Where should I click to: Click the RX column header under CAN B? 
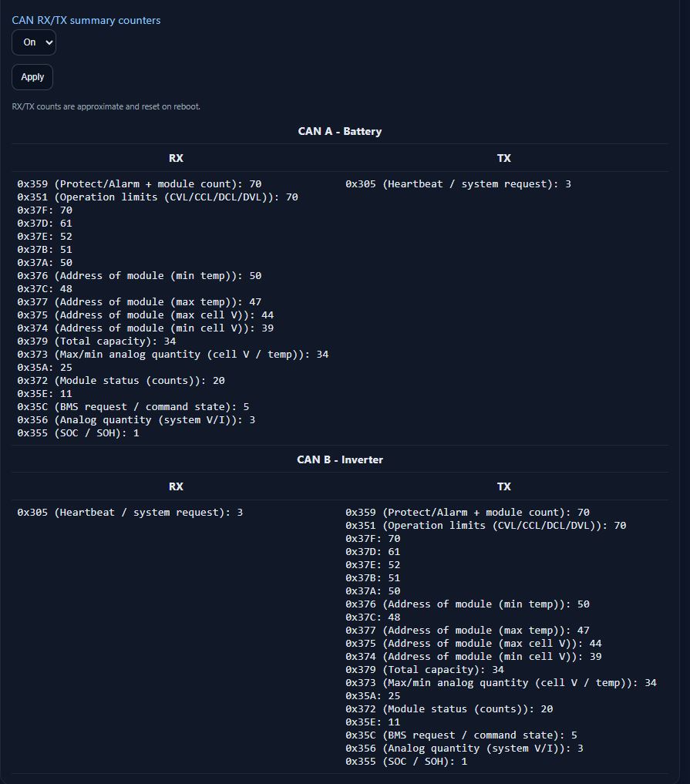(x=176, y=486)
